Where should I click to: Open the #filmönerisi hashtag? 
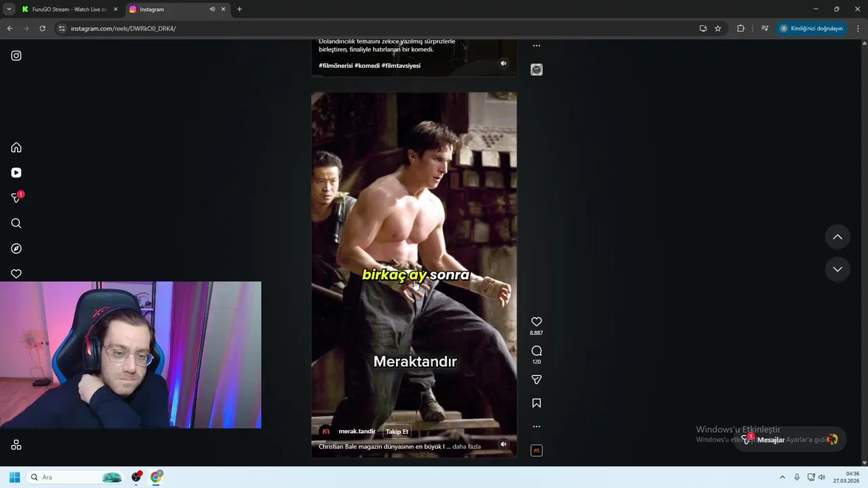336,66
